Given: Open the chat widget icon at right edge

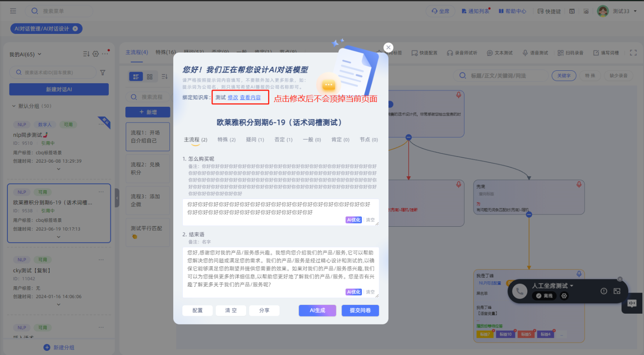Looking at the screenshot, I should coord(632,303).
